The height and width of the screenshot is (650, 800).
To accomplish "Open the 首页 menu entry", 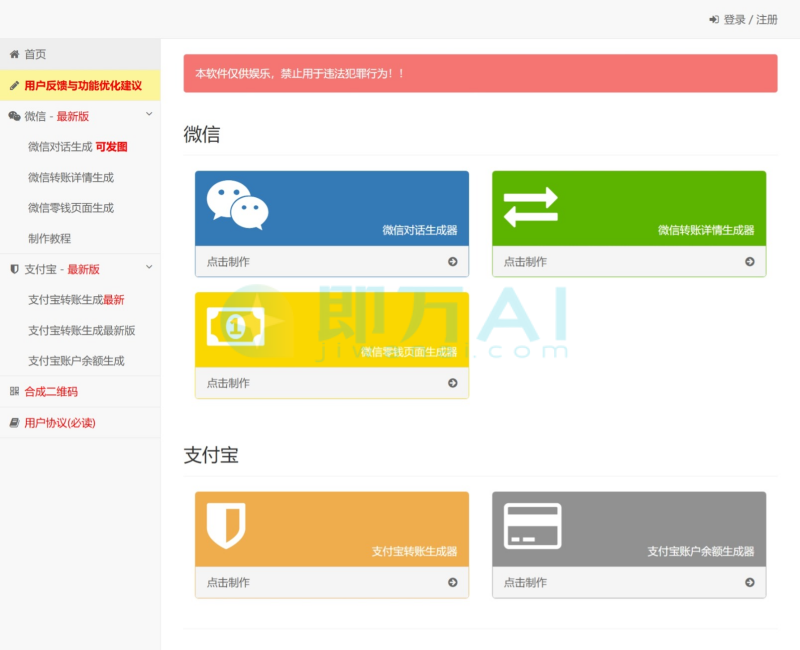I will coord(33,54).
